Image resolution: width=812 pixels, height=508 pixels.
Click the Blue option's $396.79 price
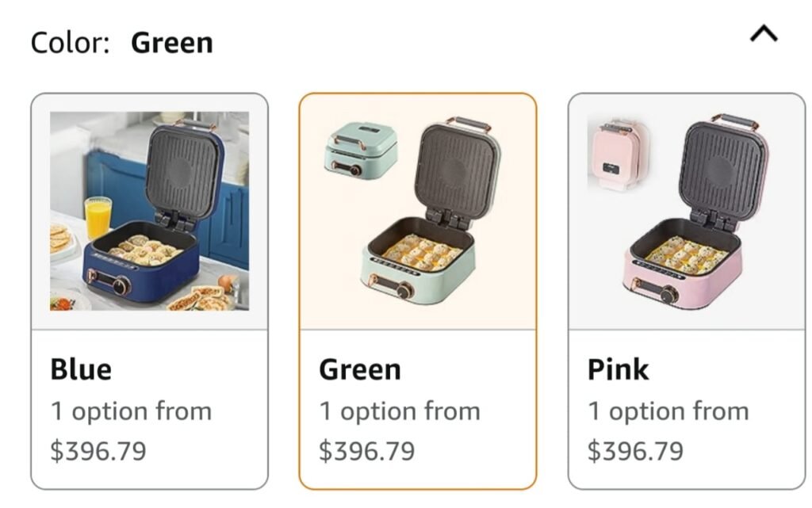point(98,451)
